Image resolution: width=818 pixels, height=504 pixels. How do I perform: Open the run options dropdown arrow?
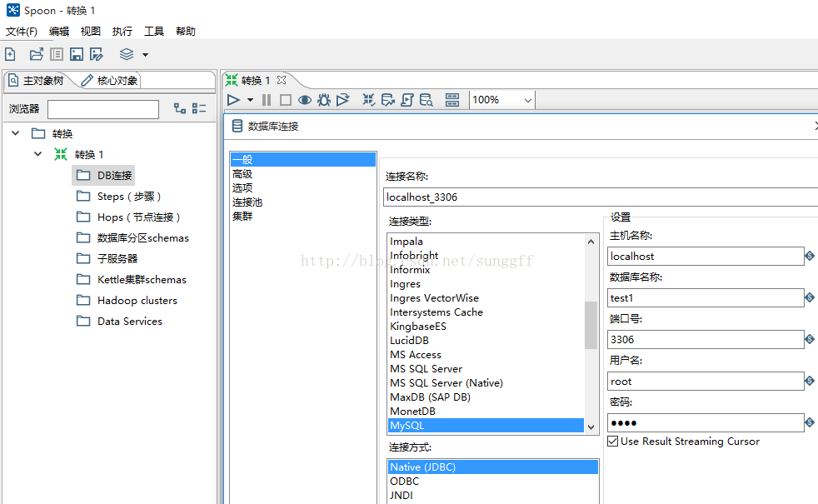tap(251, 100)
